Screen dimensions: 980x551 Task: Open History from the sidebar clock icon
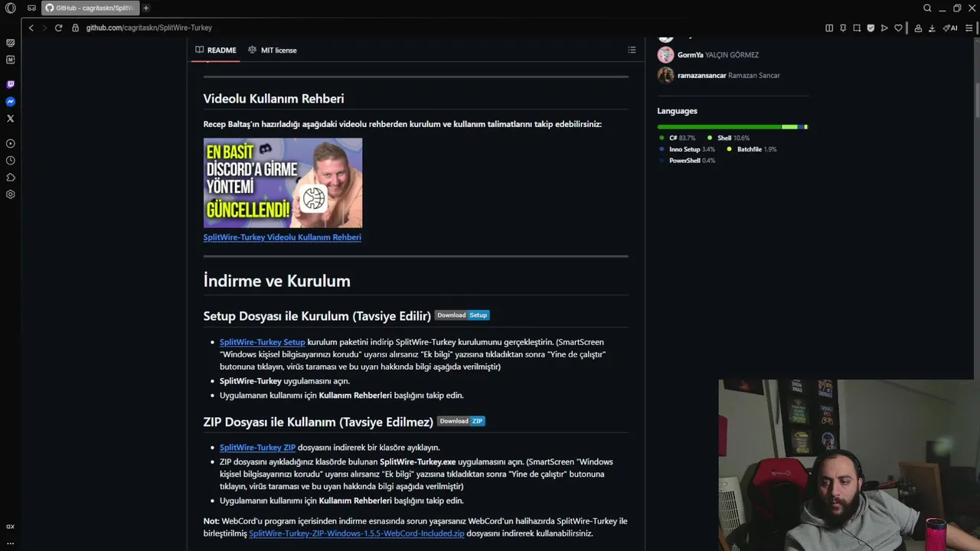(x=10, y=161)
